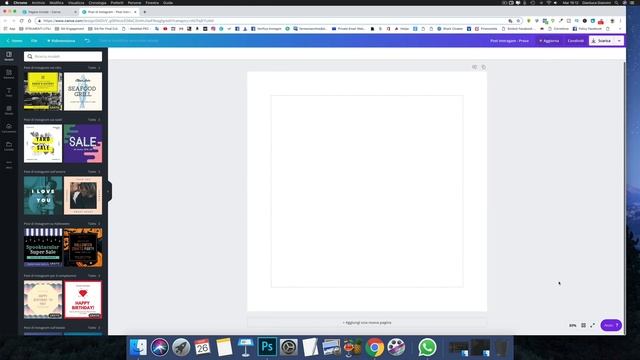Click the browser back arrow
The image size is (640, 360).
[5, 20]
